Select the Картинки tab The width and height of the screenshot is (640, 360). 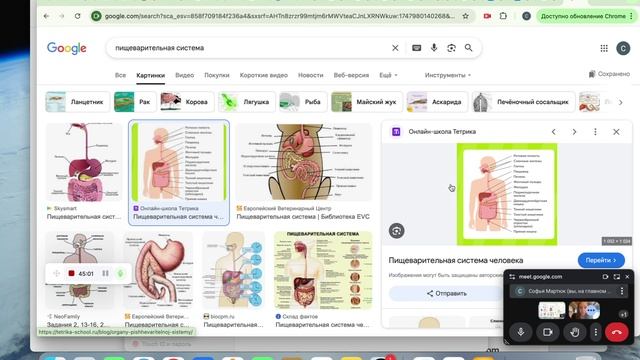(x=151, y=75)
